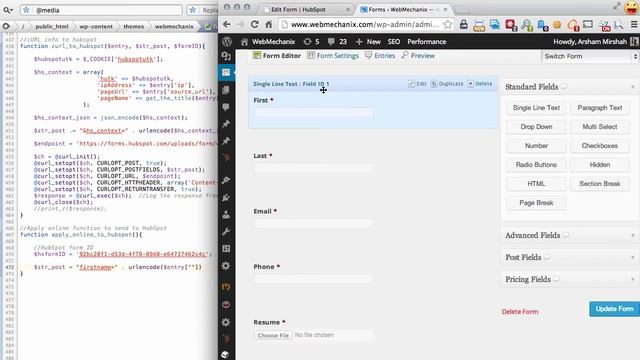Add a Multi Select field

(x=600, y=127)
